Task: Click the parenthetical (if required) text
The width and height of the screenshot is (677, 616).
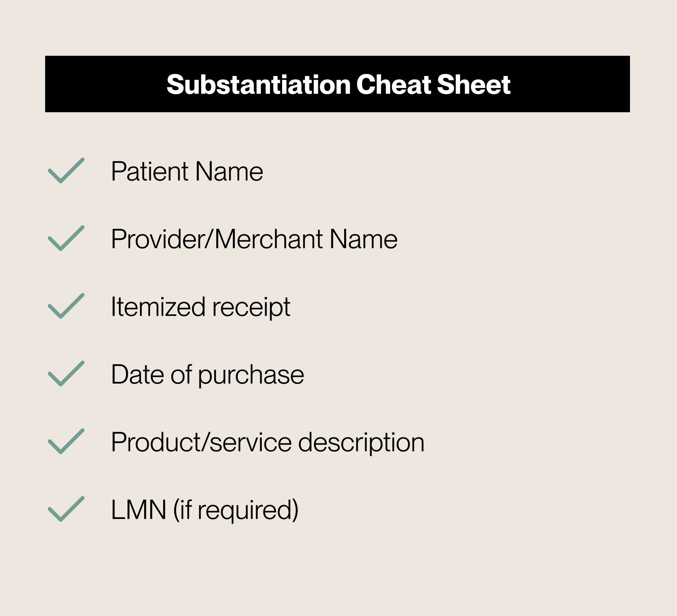Action: [236, 510]
